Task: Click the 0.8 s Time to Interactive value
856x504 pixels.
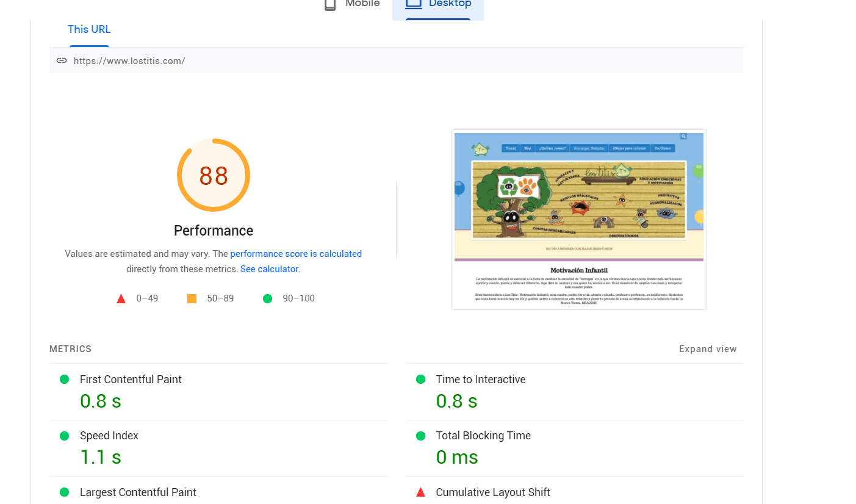Action: tap(456, 401)
